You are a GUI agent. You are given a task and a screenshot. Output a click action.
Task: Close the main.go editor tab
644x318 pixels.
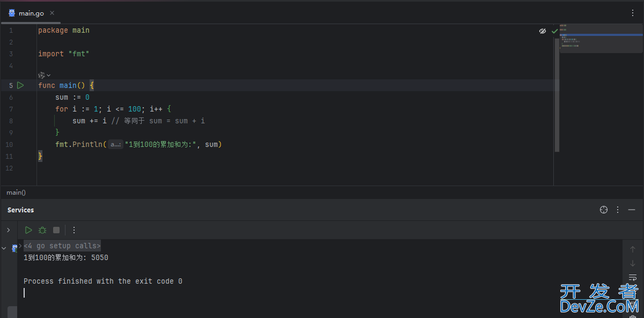click(52, 13)
